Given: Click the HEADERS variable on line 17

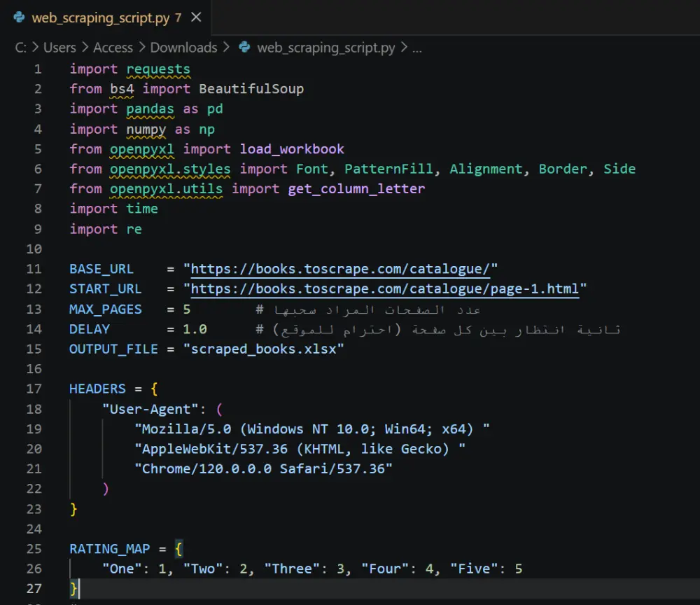Looking at the screenshot, I should 97,389.
